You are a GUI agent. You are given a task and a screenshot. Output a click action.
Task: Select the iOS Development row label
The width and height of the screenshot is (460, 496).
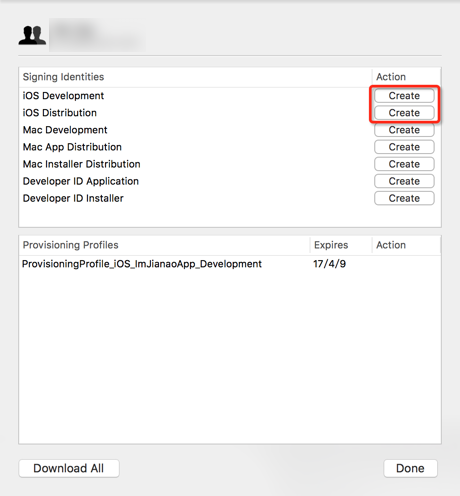pyautogui.click(x=63, y=96)
